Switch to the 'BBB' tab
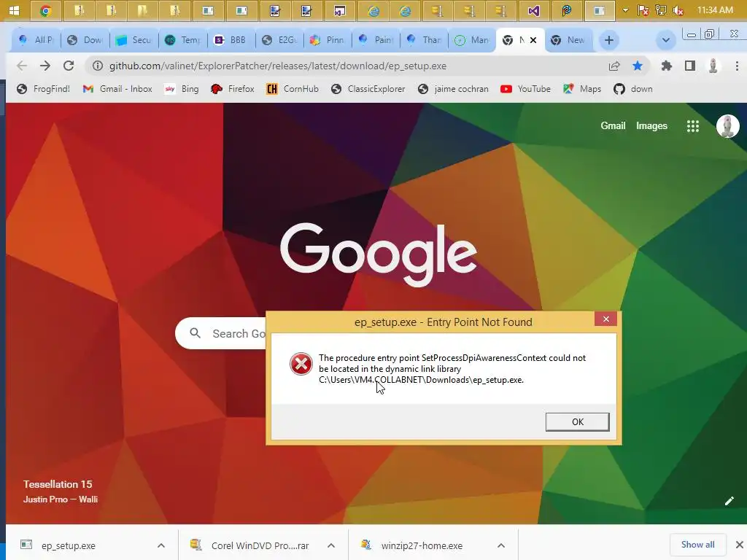This screenshot has height=560, width=747. (x=231, y=40)
